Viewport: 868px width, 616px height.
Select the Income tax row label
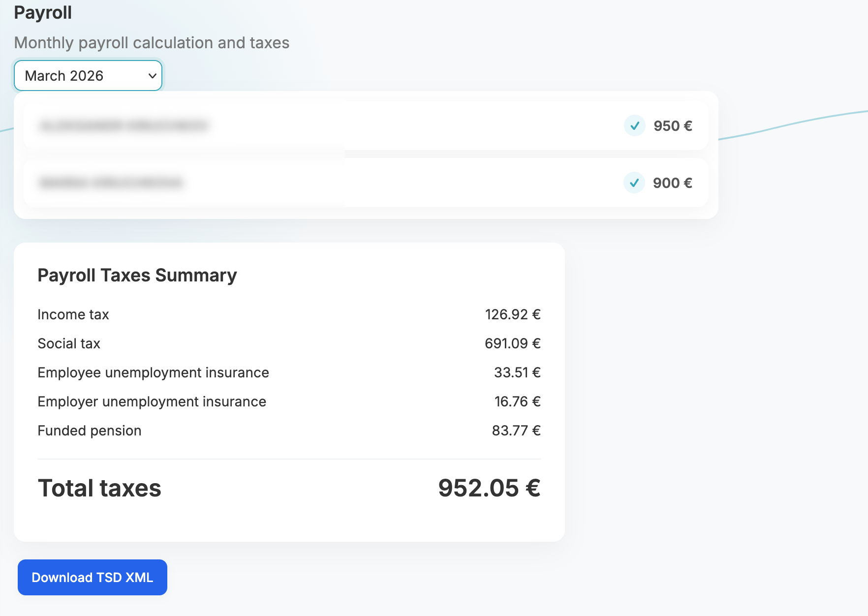pos(73,314)
